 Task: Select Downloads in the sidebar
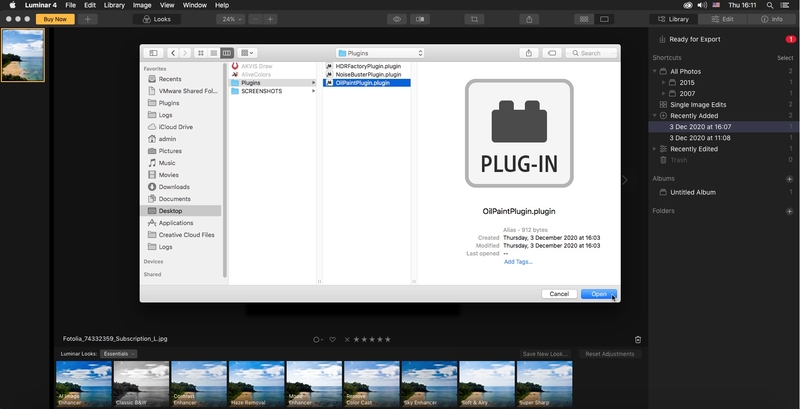pyautogui.click(x=174, y=187)
